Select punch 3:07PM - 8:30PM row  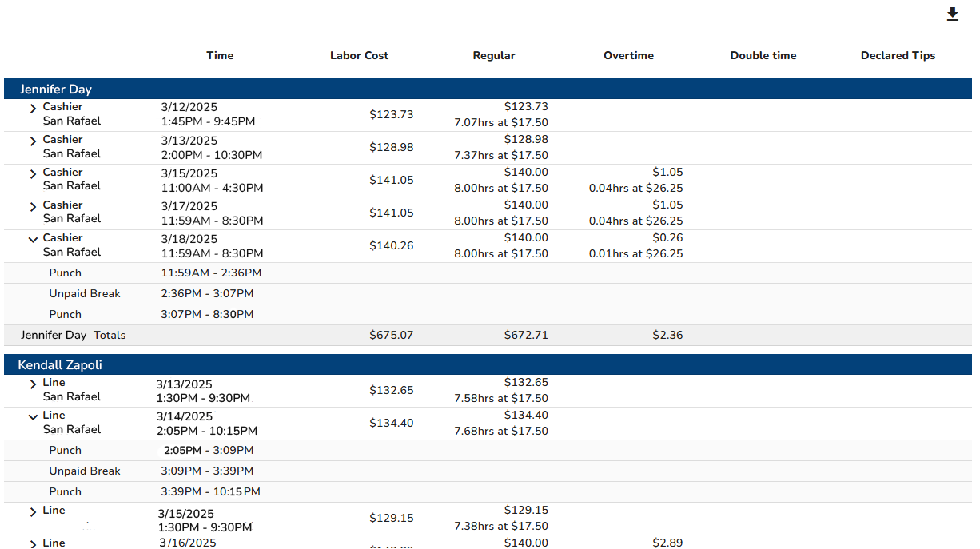[488, 315]
